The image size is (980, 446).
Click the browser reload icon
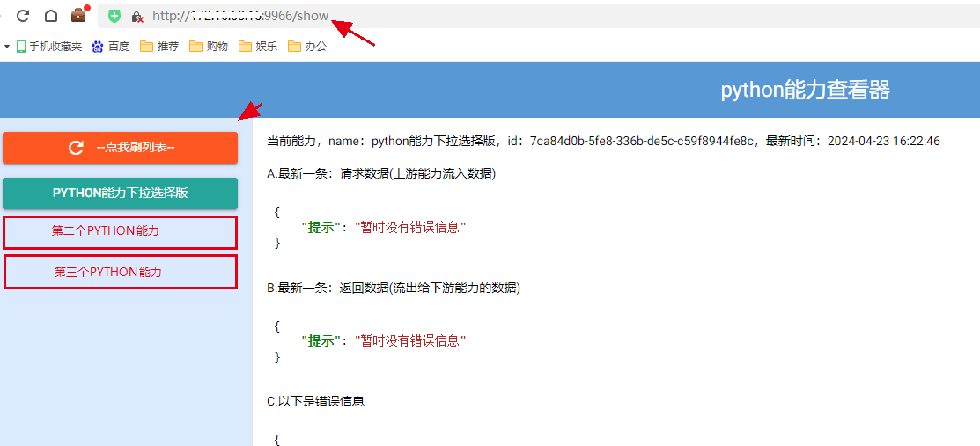[24, 16]
